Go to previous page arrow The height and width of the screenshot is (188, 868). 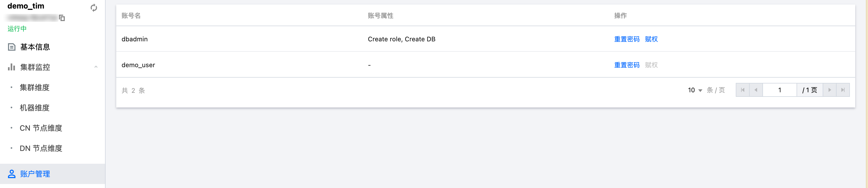[x=756, y=90]
